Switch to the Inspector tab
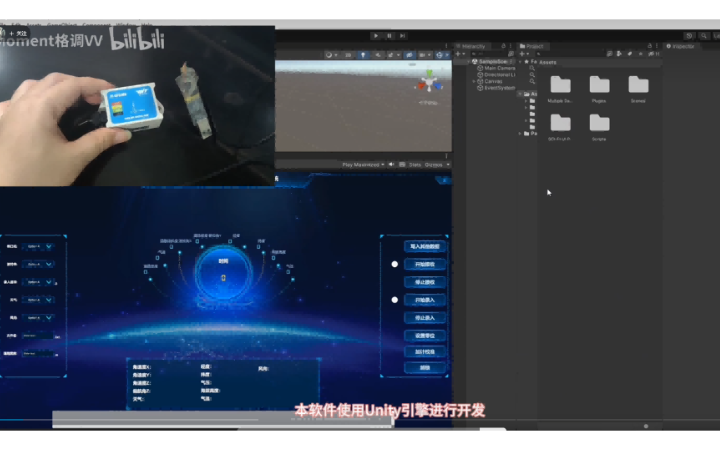Screen dimensions: 720x450 [x=681, y=46]
